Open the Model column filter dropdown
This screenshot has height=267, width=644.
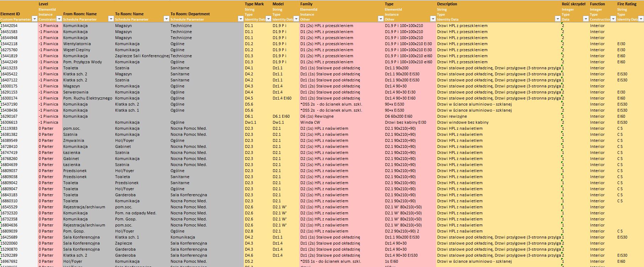(296, 19)
